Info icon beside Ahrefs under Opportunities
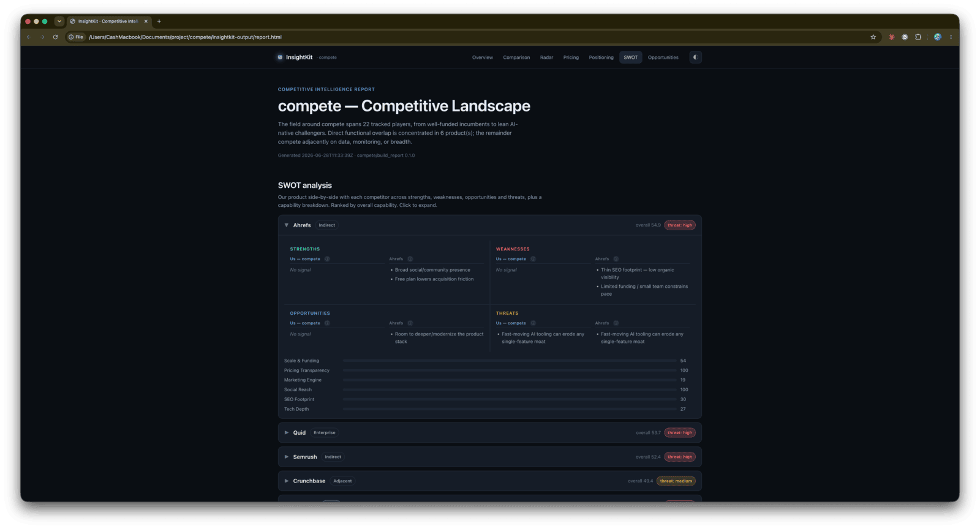 [x=410, y=323]
